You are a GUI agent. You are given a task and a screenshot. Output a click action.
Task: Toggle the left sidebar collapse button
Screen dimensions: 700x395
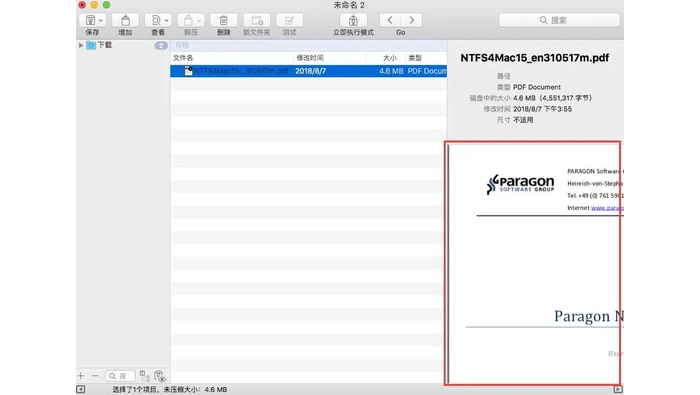(80, 389)
